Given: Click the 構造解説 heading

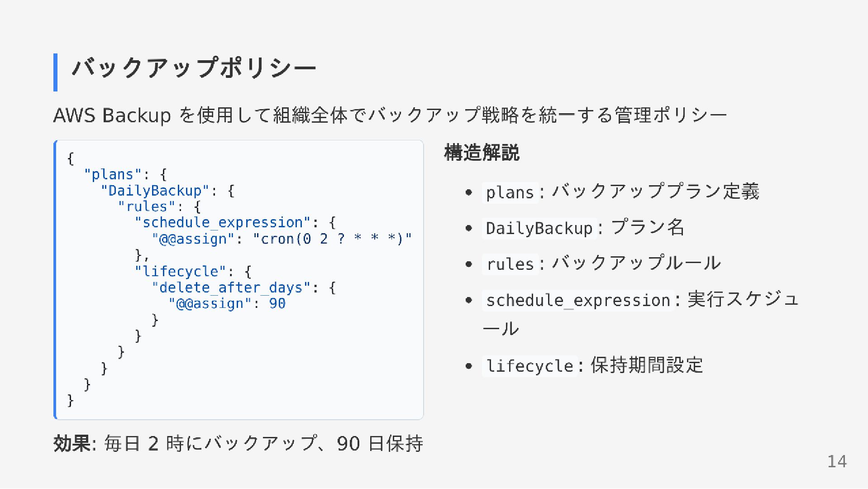Looking at the screenshot, I should [482, 153].
